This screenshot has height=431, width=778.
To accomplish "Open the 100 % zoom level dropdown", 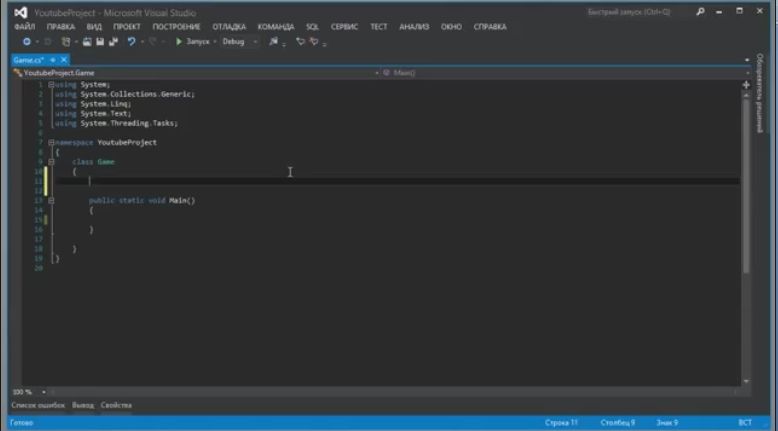I will (44, 392).
